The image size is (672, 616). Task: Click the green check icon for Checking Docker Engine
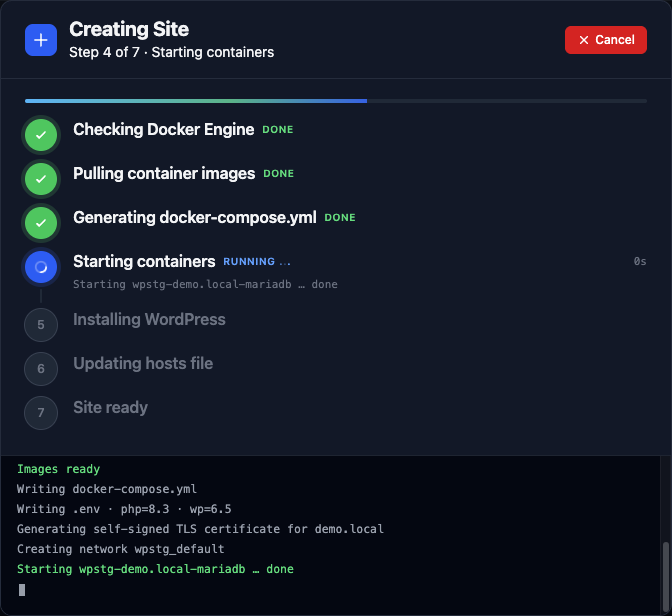[x=41, y=135]
